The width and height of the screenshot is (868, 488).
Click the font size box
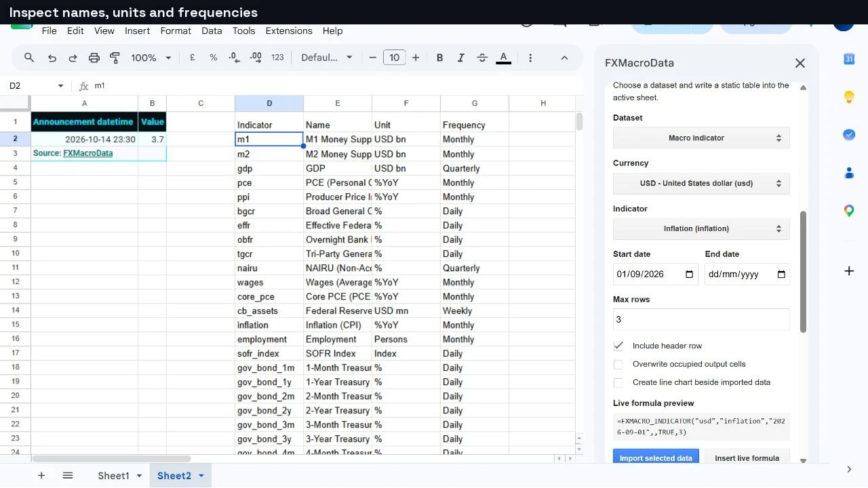(394, 58)
